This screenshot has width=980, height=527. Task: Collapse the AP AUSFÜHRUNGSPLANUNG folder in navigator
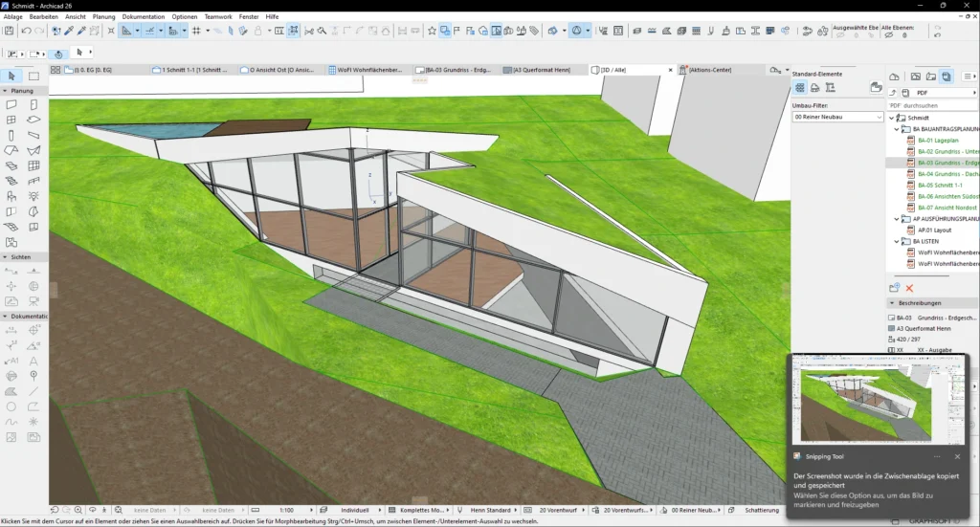coord(897,219)
